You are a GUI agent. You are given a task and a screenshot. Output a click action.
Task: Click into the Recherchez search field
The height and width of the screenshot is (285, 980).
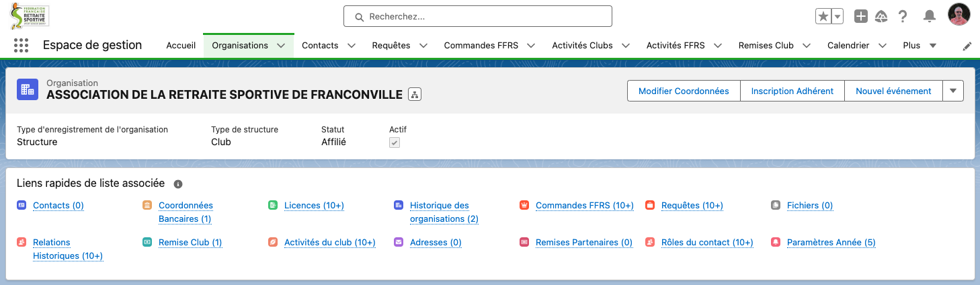478,16
